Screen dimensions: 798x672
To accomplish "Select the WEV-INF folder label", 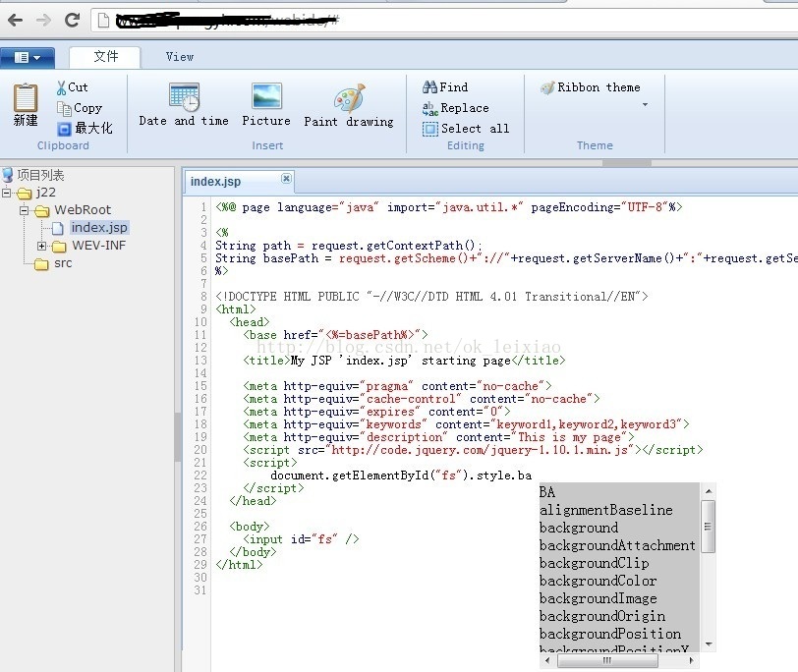I will pos(98,246).
